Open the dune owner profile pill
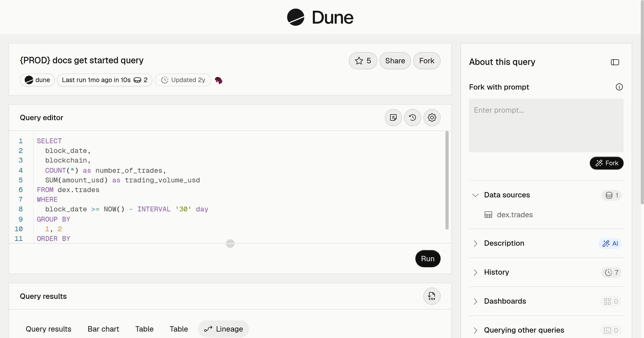 [x=37, y=80]
